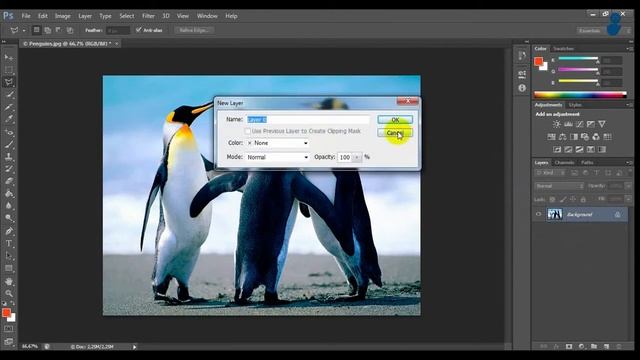Open the Layers panel options menu
The image size is (640, 360).
(629, 162)
